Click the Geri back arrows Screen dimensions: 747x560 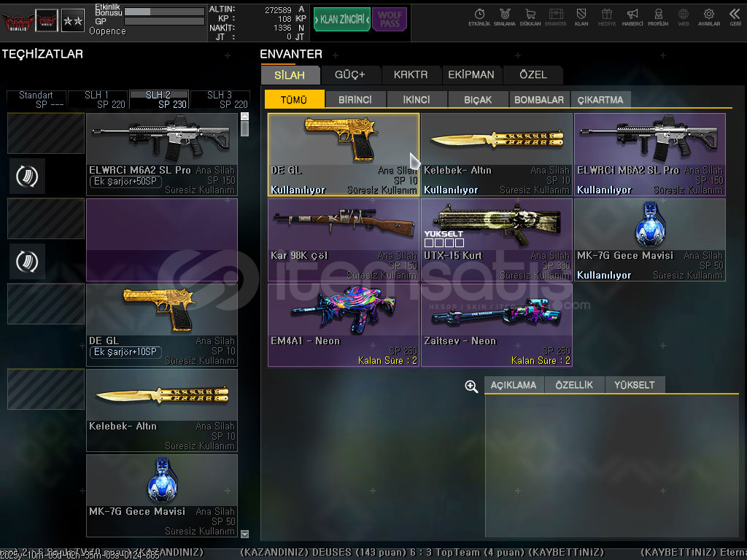click(x=735, y=16)
